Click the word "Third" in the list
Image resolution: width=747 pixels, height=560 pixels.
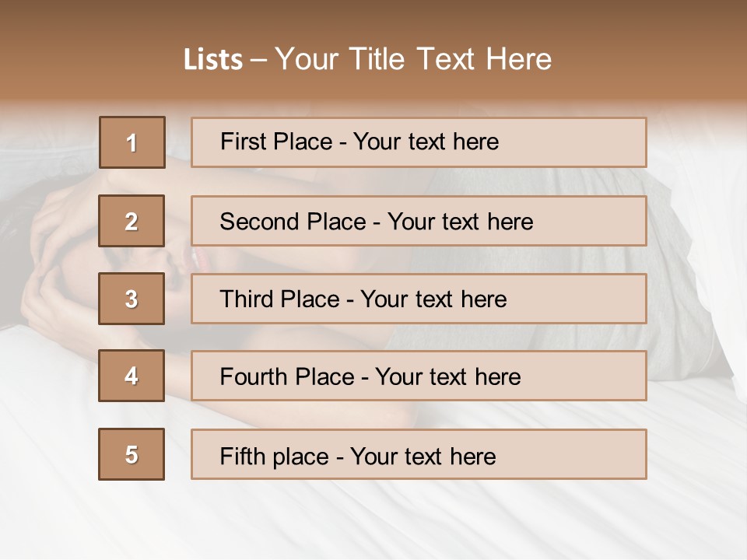pyautogui.click(x=247, y=299)
